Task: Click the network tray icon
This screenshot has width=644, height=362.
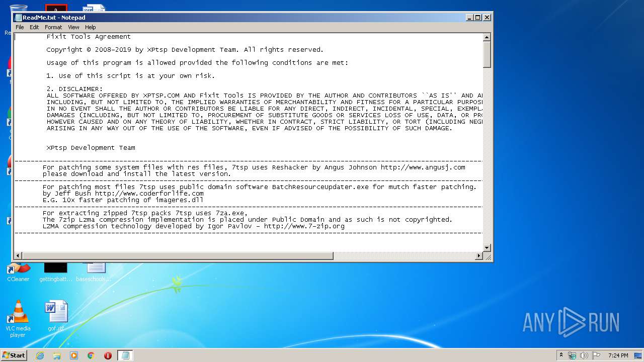Action: 572,355
